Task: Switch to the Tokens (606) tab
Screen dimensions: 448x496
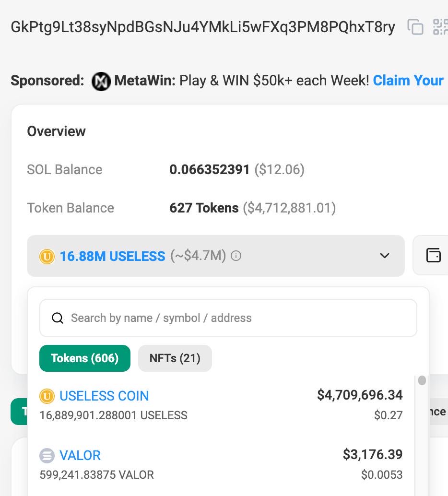Action: click(x=85, y=358)
